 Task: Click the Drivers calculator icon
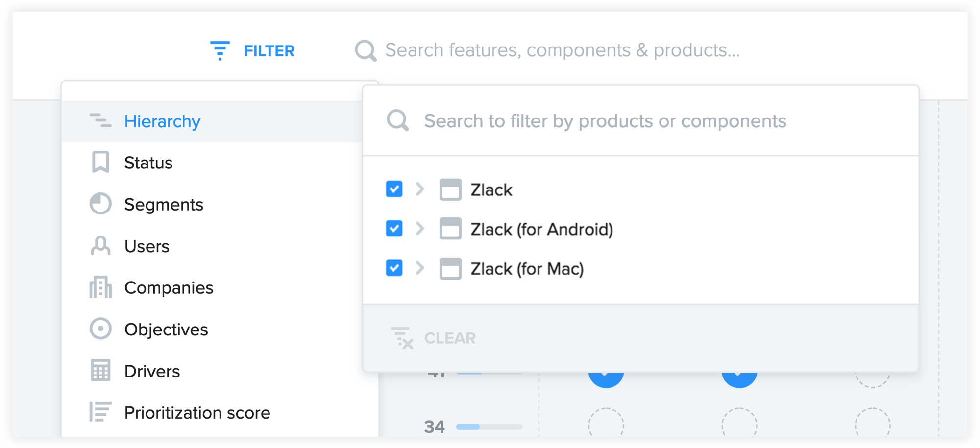click(x=100, y=371)
